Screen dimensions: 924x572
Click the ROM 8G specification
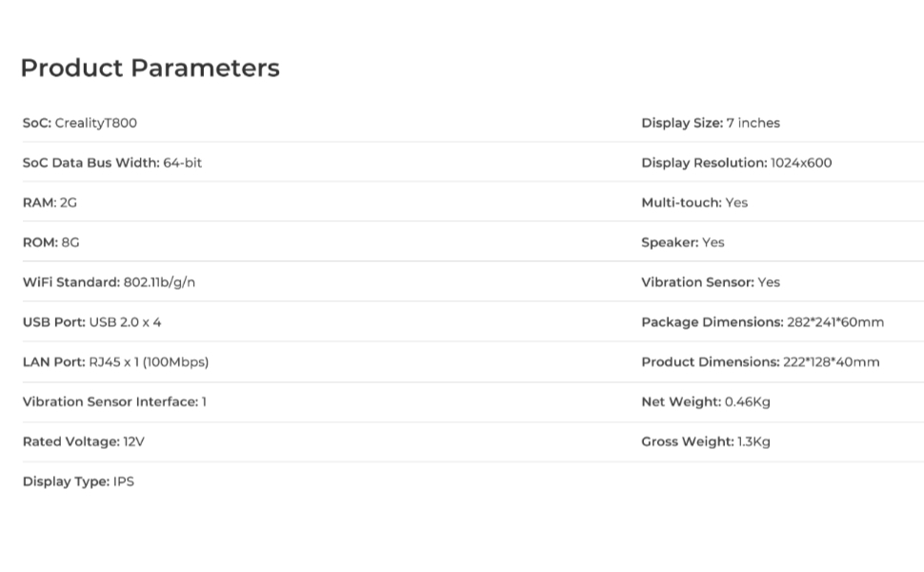coord(51,243)
